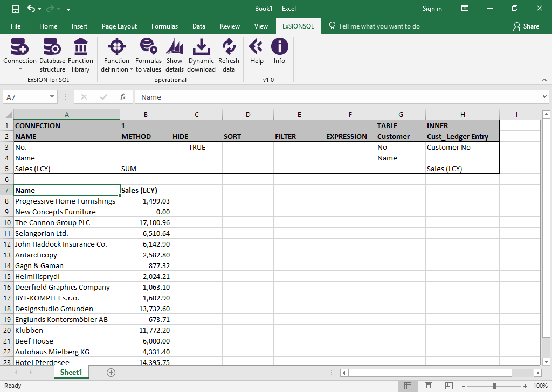The height and width of the screenshot is (392, 552).
Task: Click the Function definition icon
Action: [x=117, y=47]
